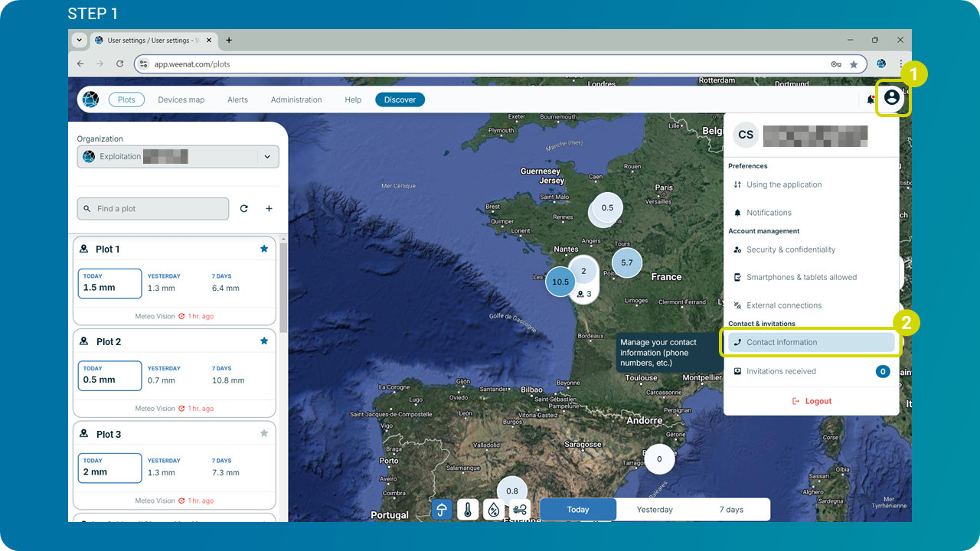
Task: Click the 0 badge next to Invitations received
Action: [x=883, y=371]
